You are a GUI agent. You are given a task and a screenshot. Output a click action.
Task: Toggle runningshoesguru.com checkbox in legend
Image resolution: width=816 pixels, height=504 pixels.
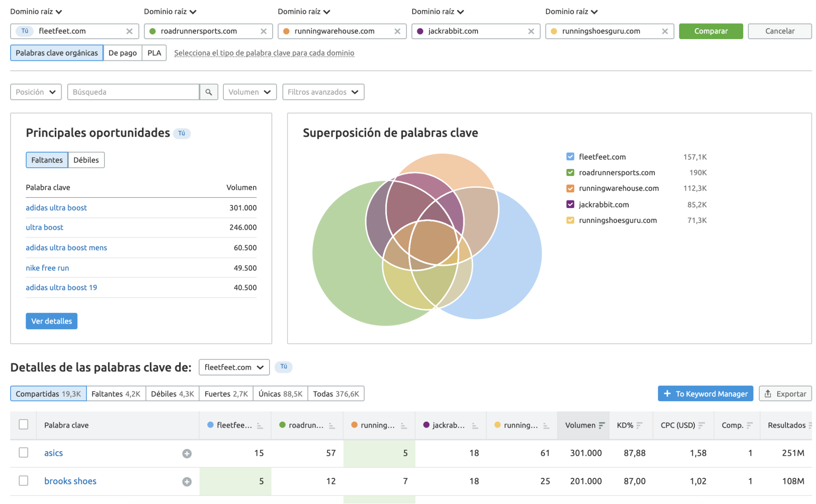(x=570, y=220)
